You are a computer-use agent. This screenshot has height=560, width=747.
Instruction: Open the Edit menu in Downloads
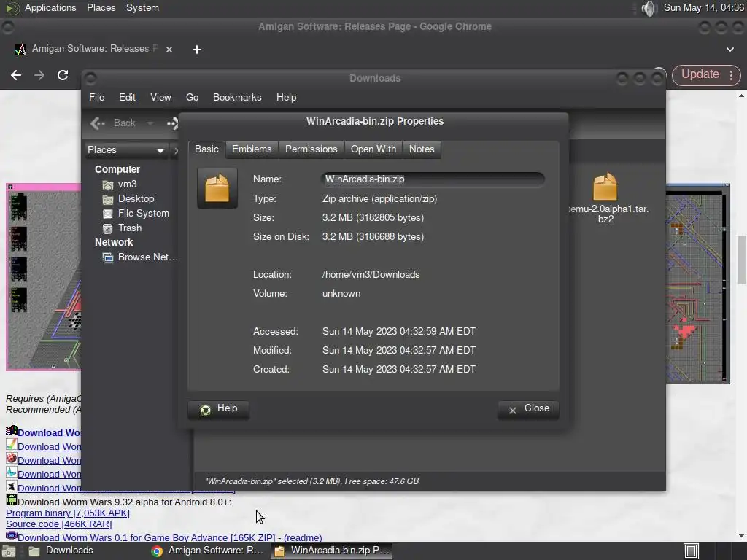pyautogui.click(x=127, y=97)
